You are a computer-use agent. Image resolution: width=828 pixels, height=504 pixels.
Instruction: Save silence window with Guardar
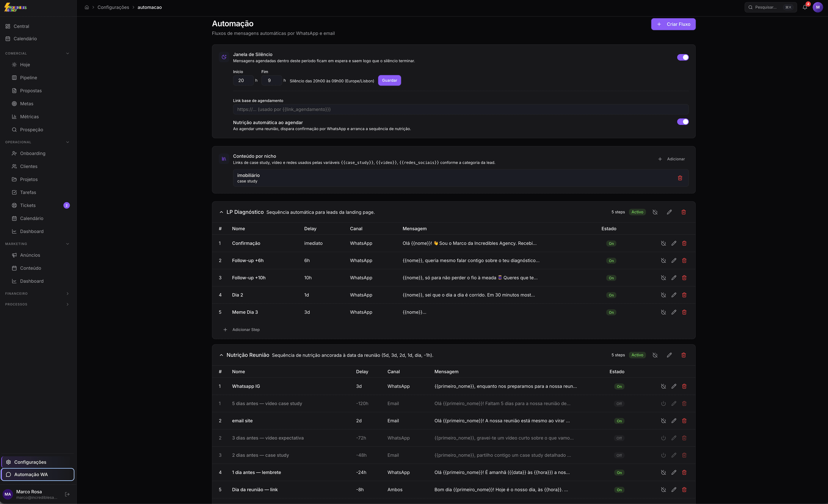(x=389, y=80)
